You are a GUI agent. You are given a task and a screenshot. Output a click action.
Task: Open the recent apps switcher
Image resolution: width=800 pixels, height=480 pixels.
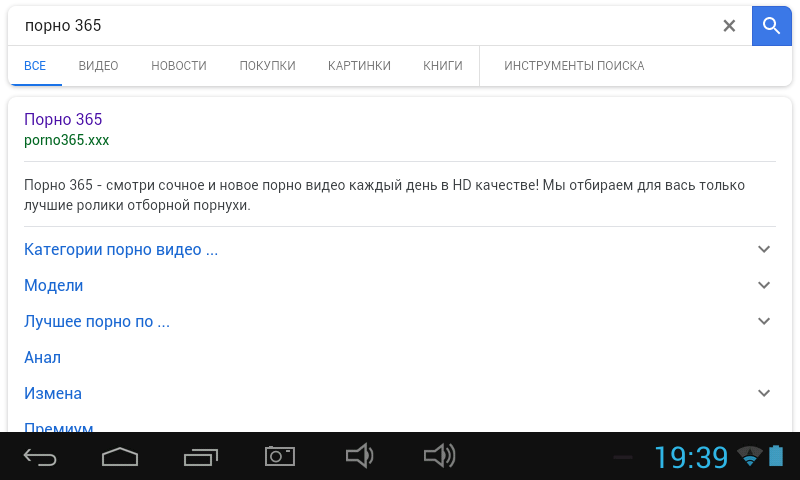coord(201,457)
